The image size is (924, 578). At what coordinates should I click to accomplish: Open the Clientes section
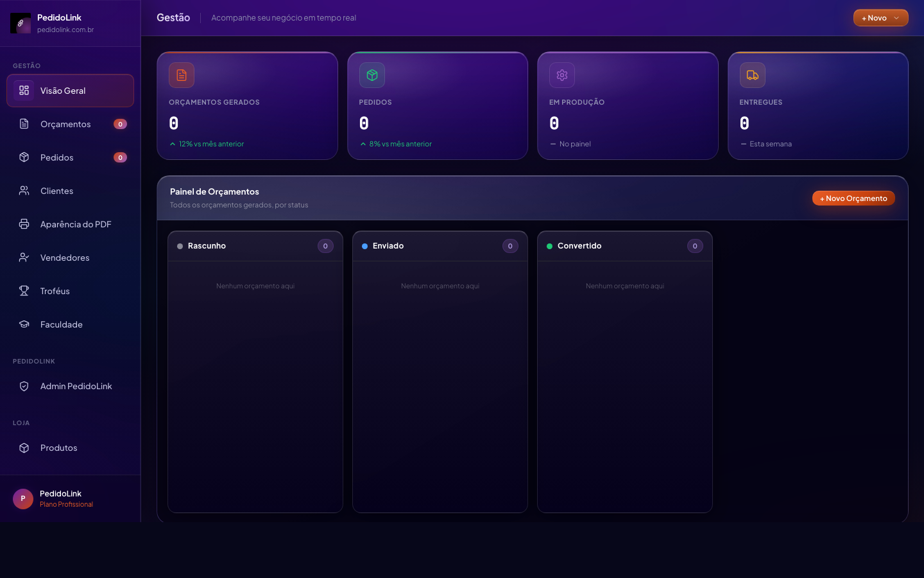[70, 191]
